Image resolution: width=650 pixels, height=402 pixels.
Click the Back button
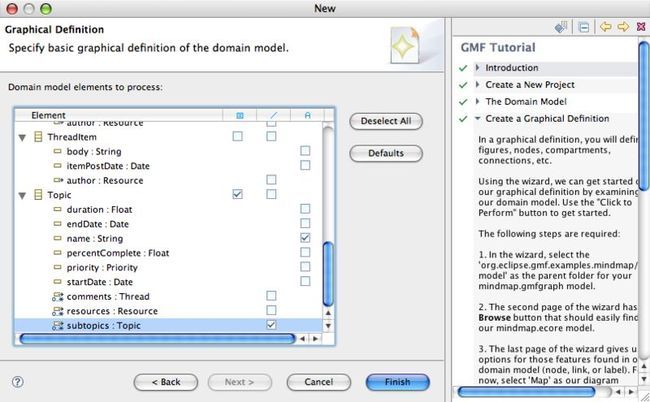(166, 382)
